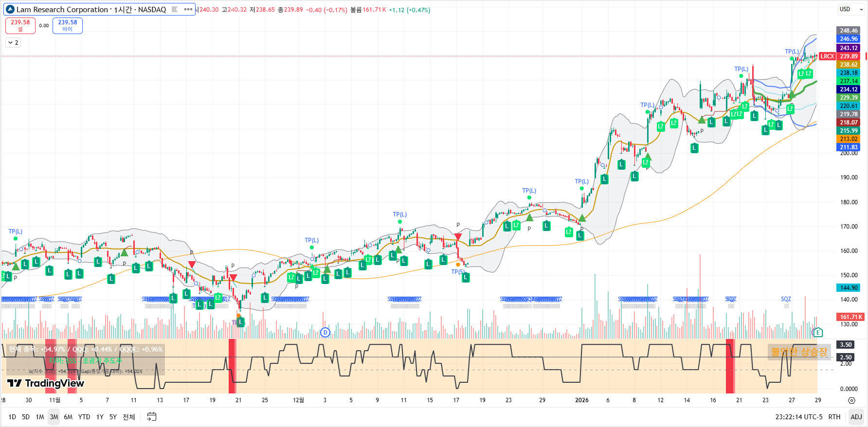This screenshot has width=868, height=427.
Task: Click the price change −0.40 (−0.17%) value
Action: [326, 10]
